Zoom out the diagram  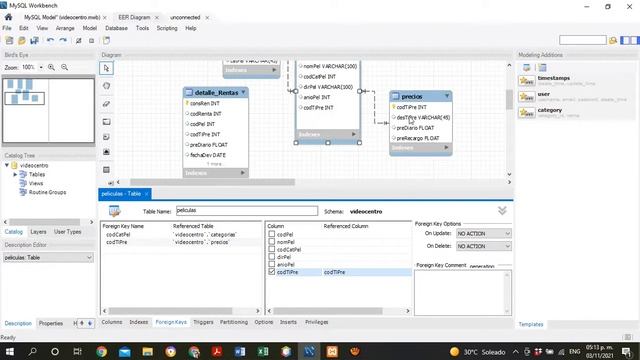(64, 67)
